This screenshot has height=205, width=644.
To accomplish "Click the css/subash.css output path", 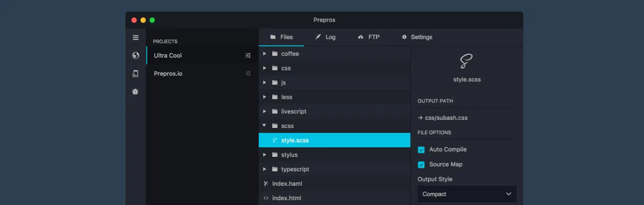I will point(446,118).
